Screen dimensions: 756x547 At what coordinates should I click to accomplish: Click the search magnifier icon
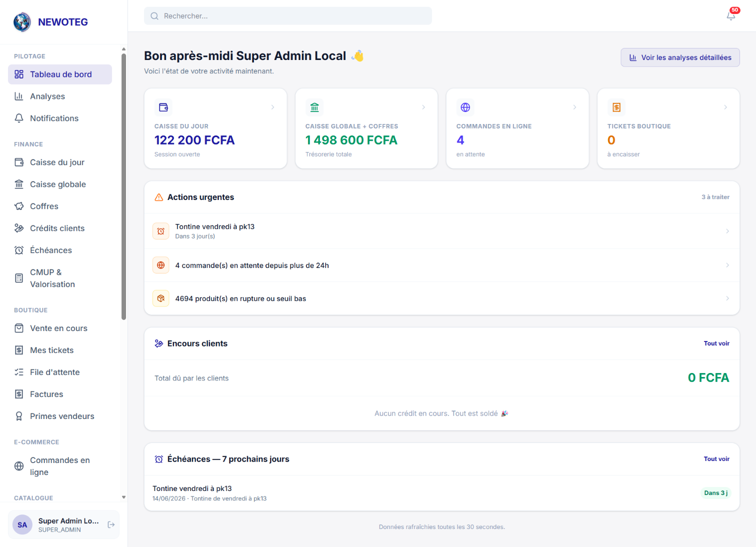coord(154,16)
